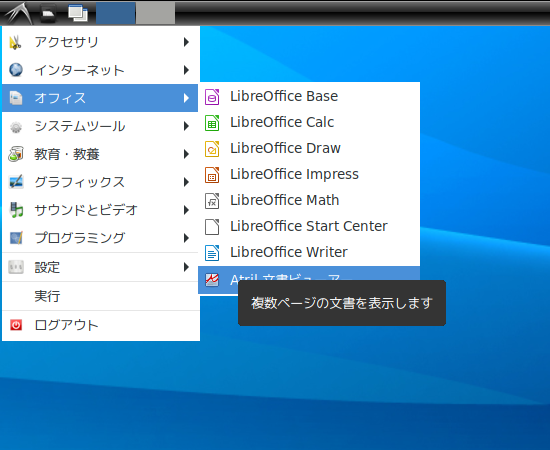Click the orange LibreOffice Impress icon
Viewport: 550px width, 450px height.
(212, 175)
